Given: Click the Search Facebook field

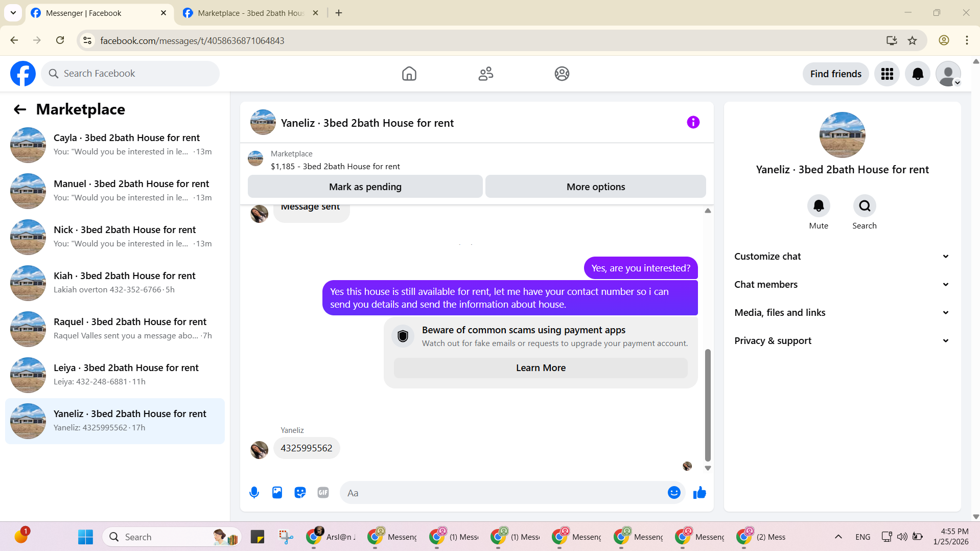Looking at the screenshot, I should (130, 74).
